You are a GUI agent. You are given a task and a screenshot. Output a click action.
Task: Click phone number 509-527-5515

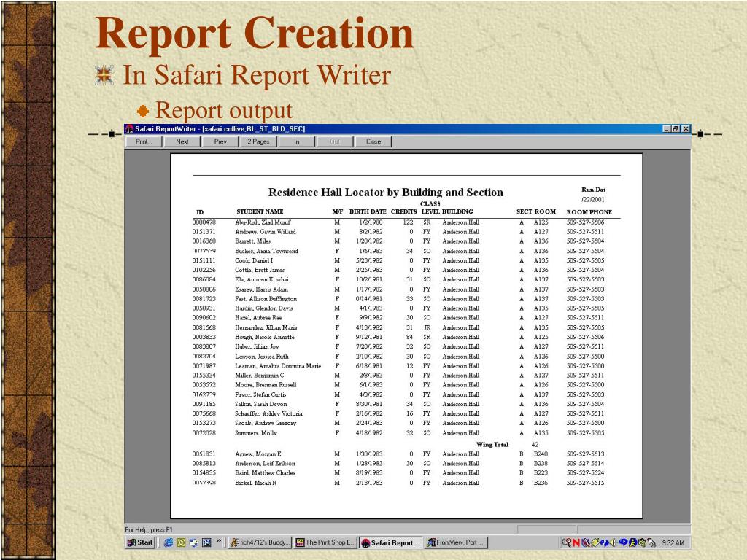(x=585, y=483)
